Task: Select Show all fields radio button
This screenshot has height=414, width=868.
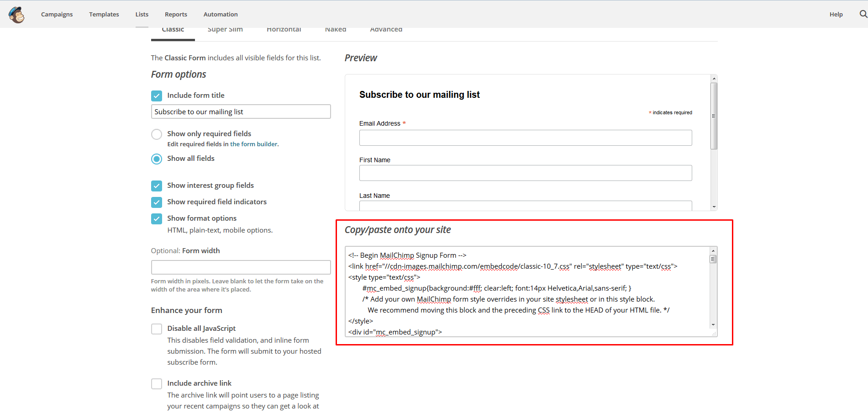Action: click(x=157, y=159)
